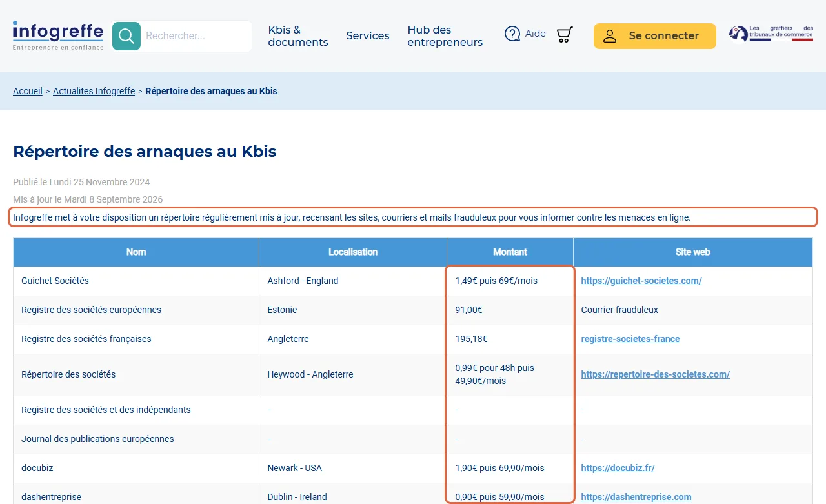The width and height of the screenshot is (826, 504).
Task: Click the Publié le Lundi 25 Novembre date
Action: click(x=81, y=182)
